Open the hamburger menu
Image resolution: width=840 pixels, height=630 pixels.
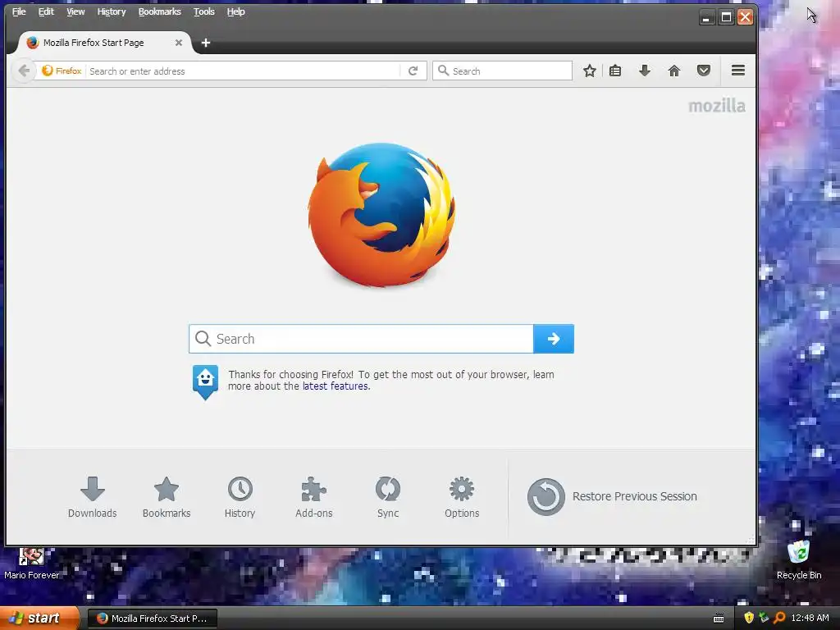point(738,71)
